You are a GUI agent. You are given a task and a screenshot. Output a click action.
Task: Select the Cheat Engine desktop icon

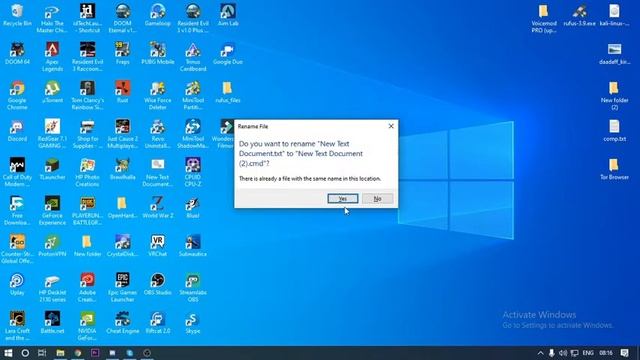pos(122,322)
